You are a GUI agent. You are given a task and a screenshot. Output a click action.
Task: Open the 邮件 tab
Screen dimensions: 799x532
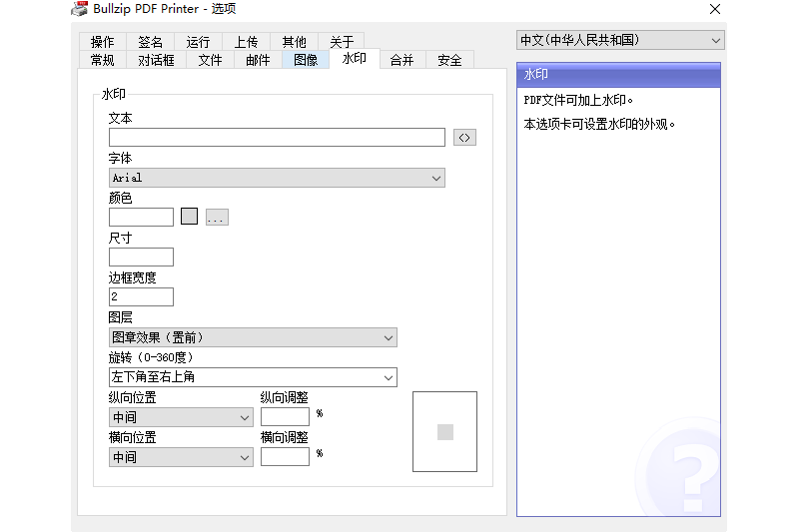258,60
